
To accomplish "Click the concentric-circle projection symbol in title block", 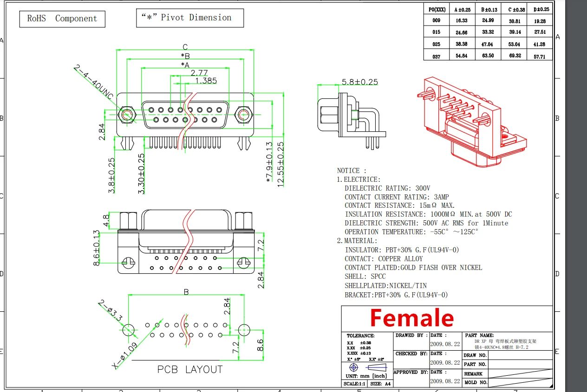I will pyautogui.click(x=353, y=367).
